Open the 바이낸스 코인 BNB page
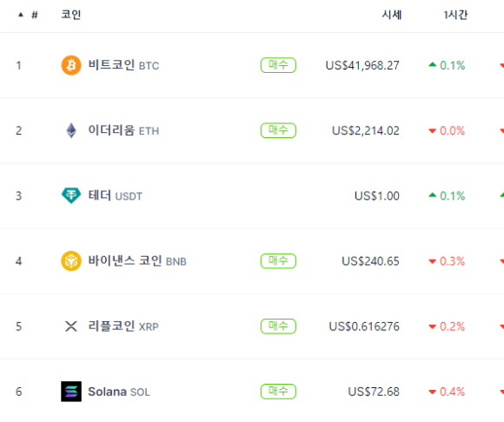Image resolution: width=504 pixels, height=422 pixels. coord(137,260)
